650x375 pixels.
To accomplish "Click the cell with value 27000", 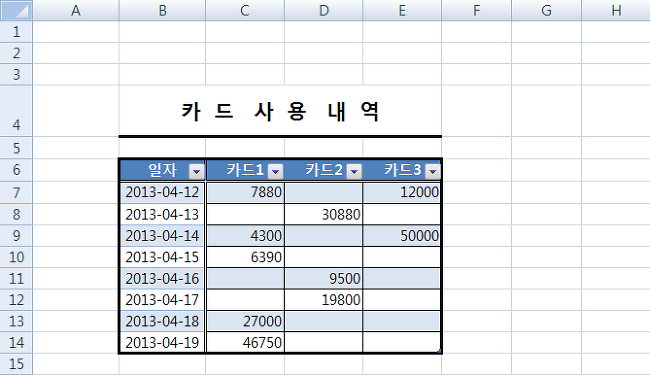I will [245, 321].
